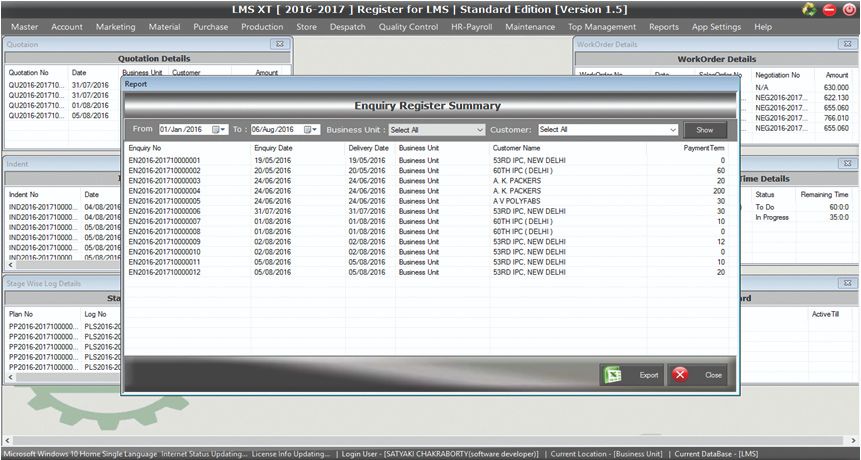
Task: Click the Enquiry Date column header
Action: pos(273,148)
